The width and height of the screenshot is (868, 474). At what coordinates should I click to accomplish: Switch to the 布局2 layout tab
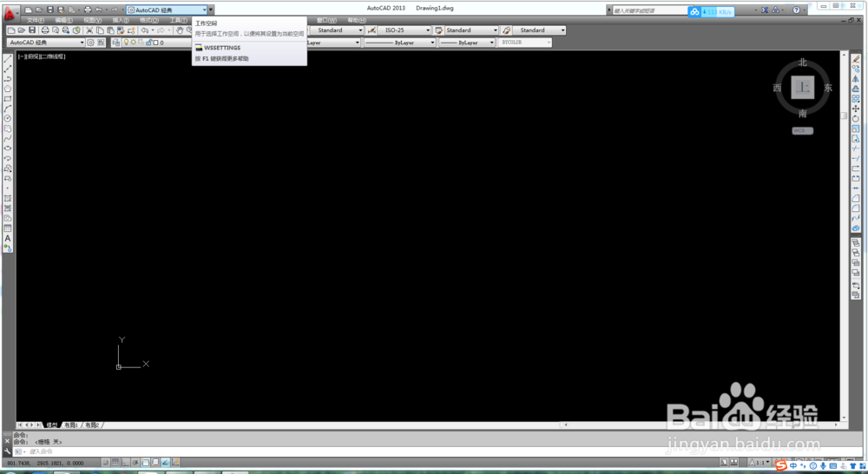tap(92, 425)
